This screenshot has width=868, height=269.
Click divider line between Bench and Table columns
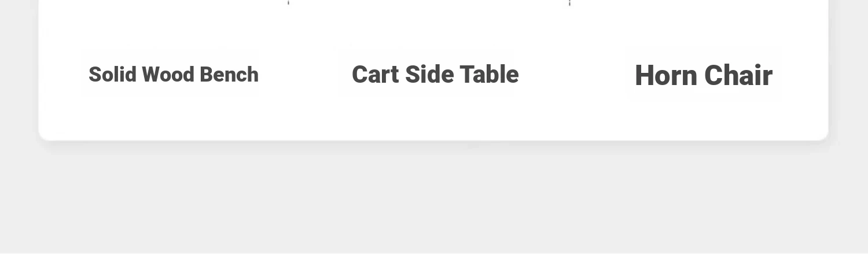288,2
